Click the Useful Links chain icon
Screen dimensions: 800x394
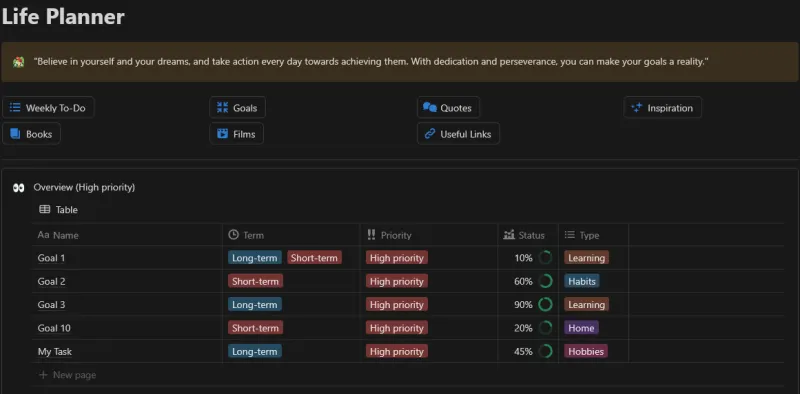tap(430, 134)
